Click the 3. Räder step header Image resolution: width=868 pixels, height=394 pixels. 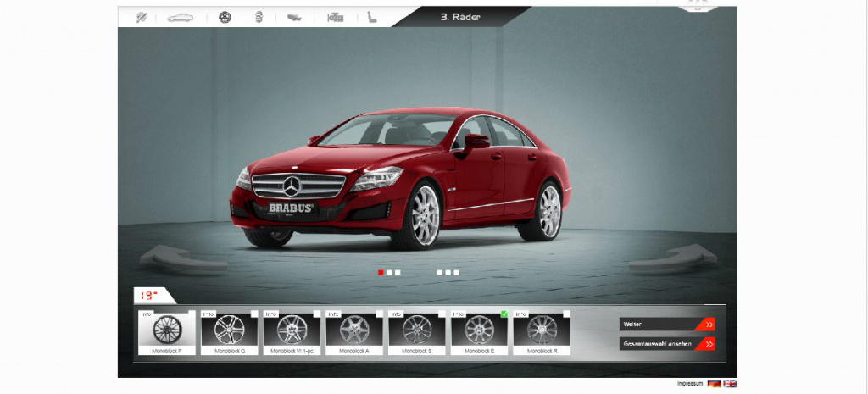coord(460,17)
